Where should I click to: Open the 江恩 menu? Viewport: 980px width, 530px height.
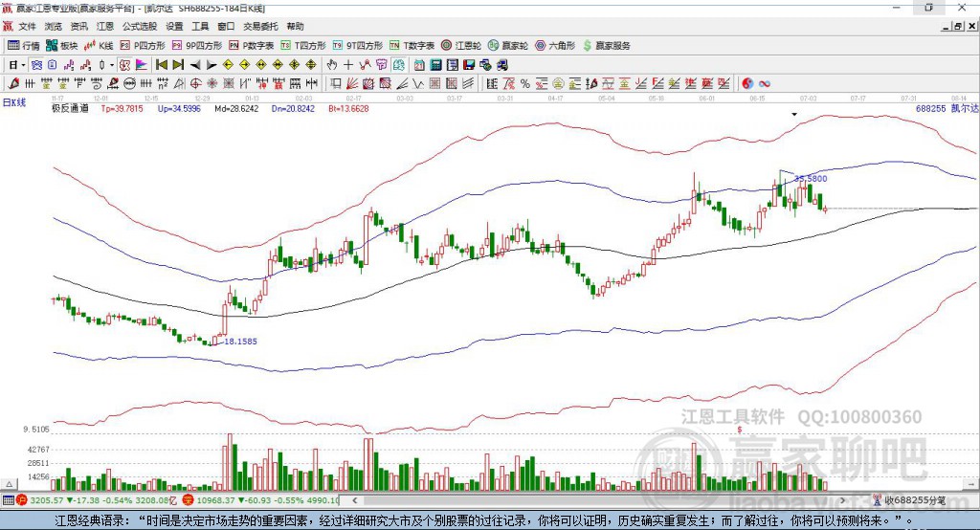tap(105, 26)
